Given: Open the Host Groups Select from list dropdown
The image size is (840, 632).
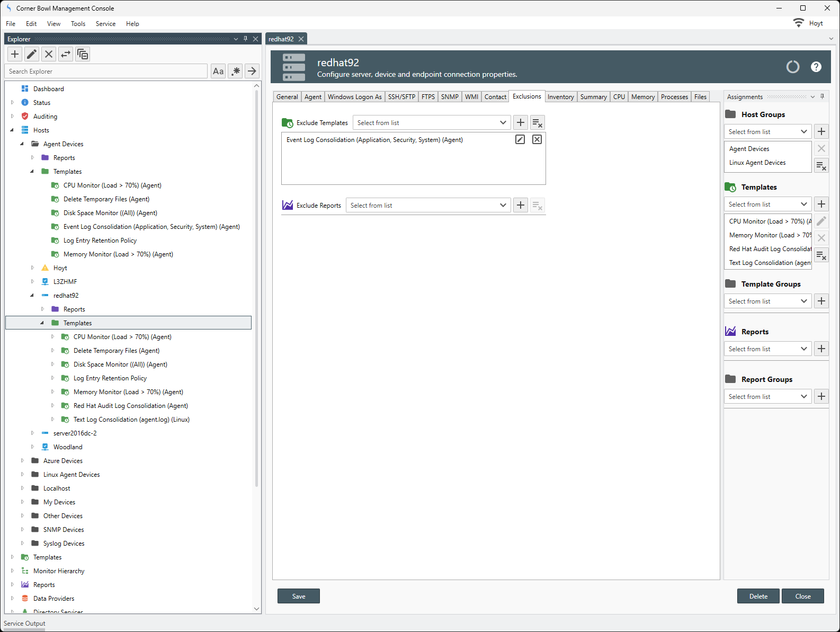Looking at the screenshot, I should click(x=767, y=131).
